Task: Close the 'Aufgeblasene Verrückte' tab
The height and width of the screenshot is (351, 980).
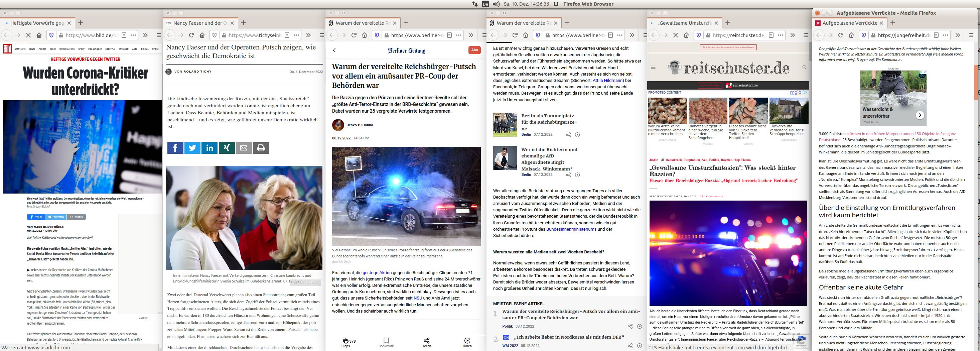Action: point(881,23)
